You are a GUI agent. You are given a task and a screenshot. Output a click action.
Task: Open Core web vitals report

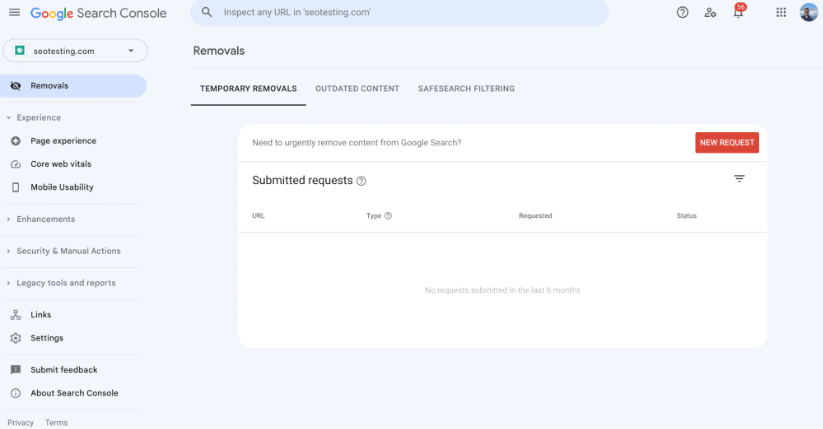tap(61, 164)
